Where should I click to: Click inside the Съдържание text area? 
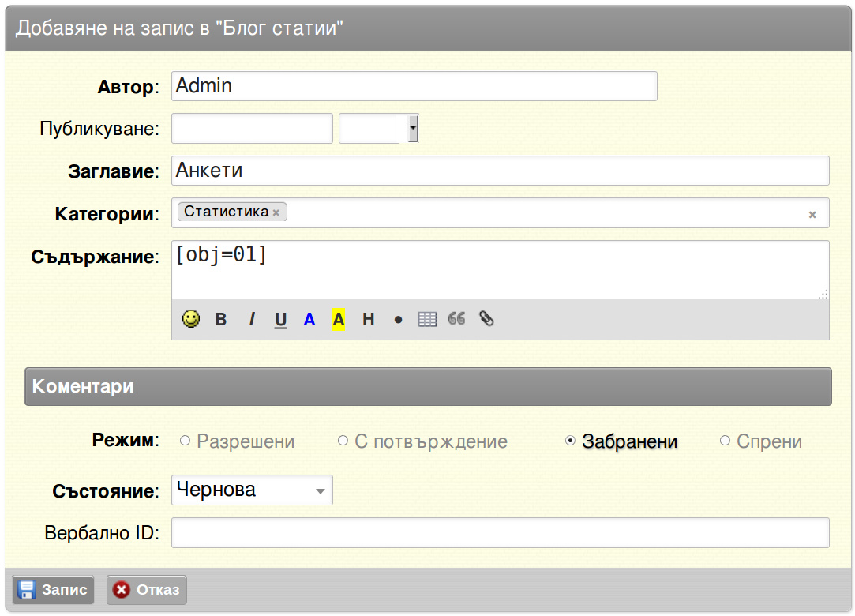pos(500,270)
